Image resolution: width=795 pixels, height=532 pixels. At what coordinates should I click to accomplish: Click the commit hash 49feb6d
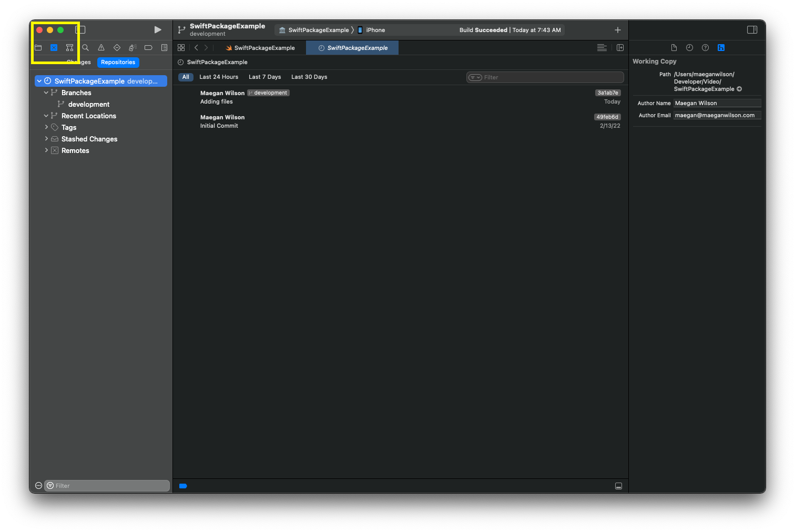(607, 117)
